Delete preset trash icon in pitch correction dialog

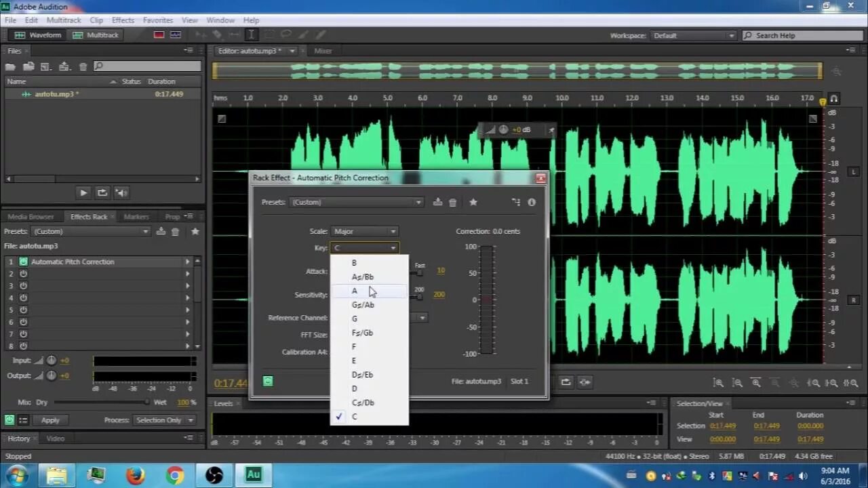453,202
